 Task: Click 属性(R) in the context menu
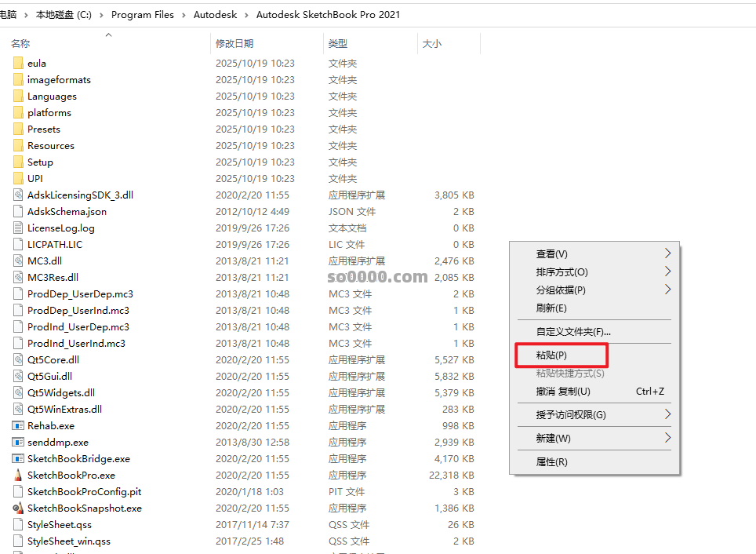pyautogui.click(x=551, y=461)
